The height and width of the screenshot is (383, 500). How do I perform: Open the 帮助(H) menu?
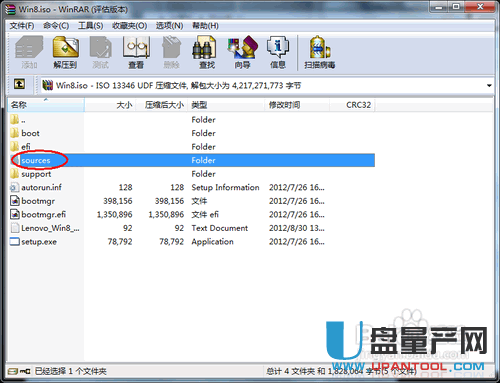205,26
